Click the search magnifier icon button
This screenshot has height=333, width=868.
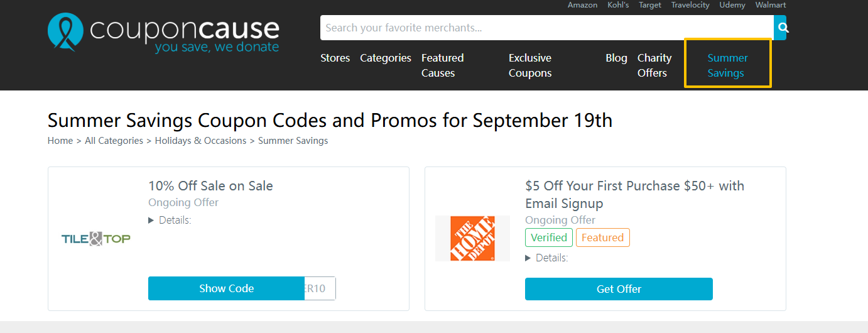pos(780,28)
